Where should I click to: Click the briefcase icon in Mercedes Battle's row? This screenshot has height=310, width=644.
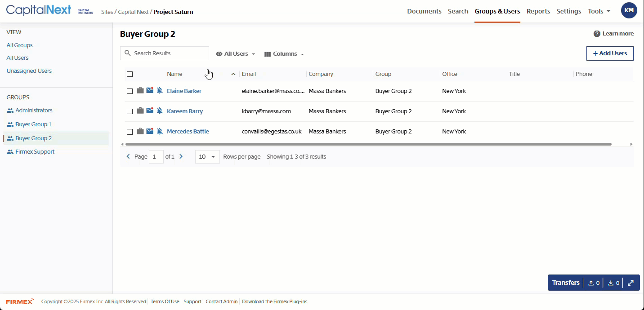[140, 131]
